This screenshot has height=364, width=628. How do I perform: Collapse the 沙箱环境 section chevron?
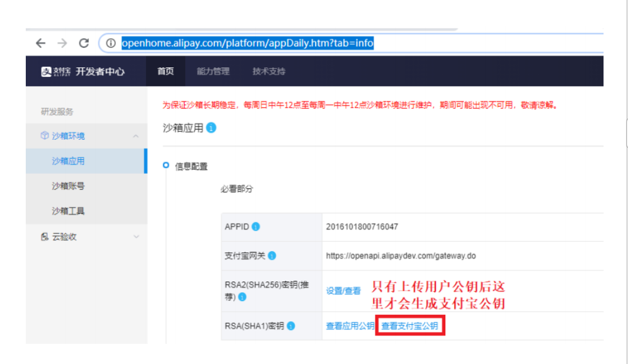tap(136, 136)
